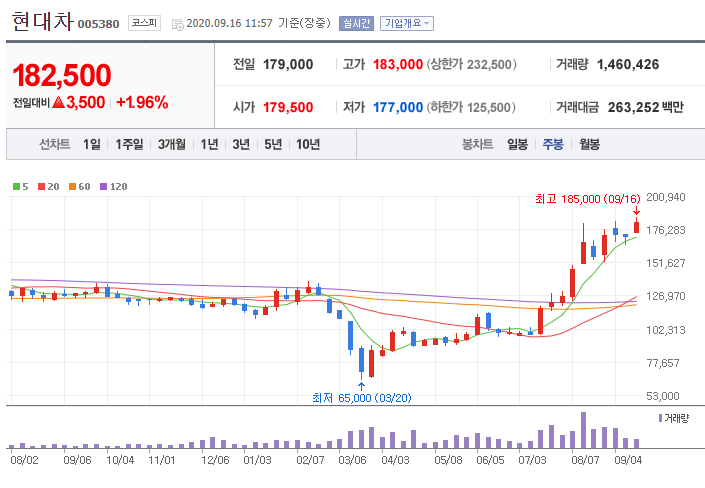This screenshot has width=705, height=488.
Task: Select the 10년 line chart tab
Action: point(308,144)
